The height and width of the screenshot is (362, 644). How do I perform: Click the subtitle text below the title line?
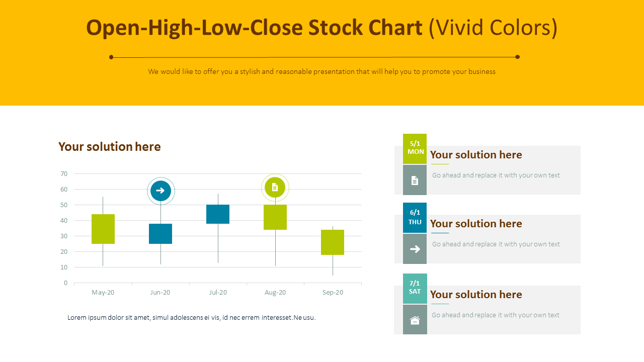pos(322,71)
